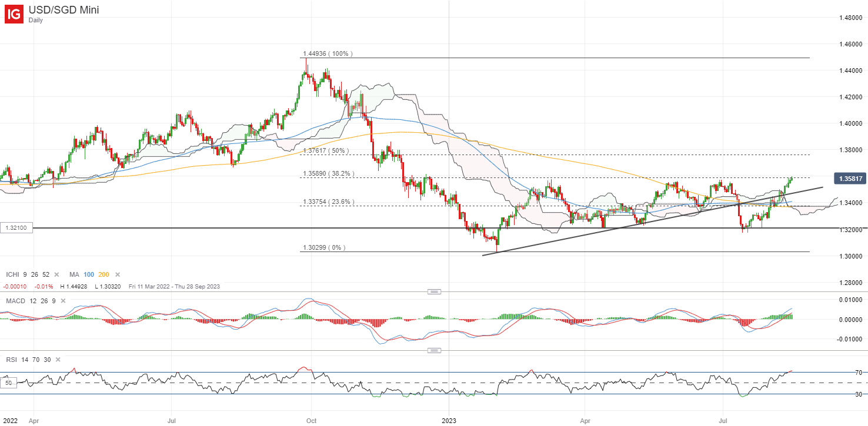
Task: Click the 1.40000 price axis label
Action: tap(850, 123)
